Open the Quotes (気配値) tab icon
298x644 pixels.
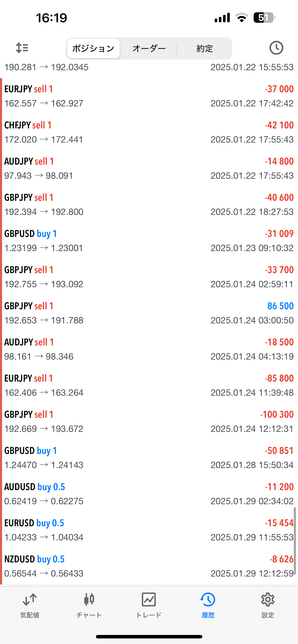[30, 604]
